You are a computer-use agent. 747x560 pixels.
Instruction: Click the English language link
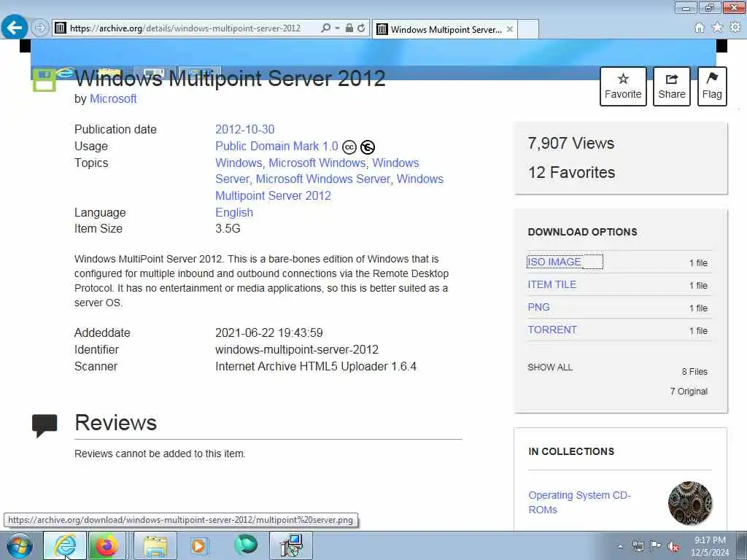(234, 212)
